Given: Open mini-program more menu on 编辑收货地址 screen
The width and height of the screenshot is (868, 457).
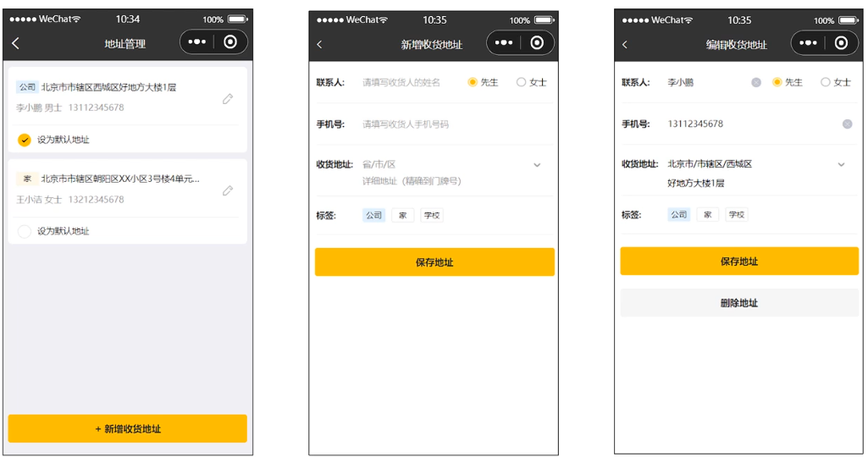Looking at the screenshot, I should 808,43.
